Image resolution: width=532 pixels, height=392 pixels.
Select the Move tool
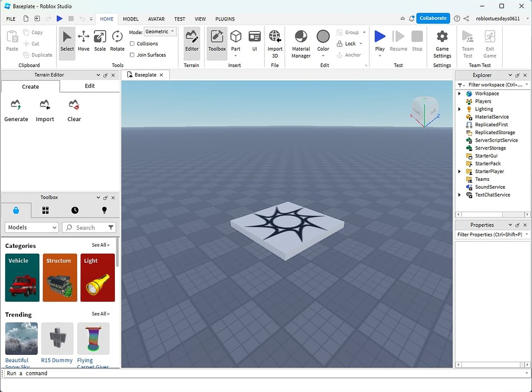[83, 42]
